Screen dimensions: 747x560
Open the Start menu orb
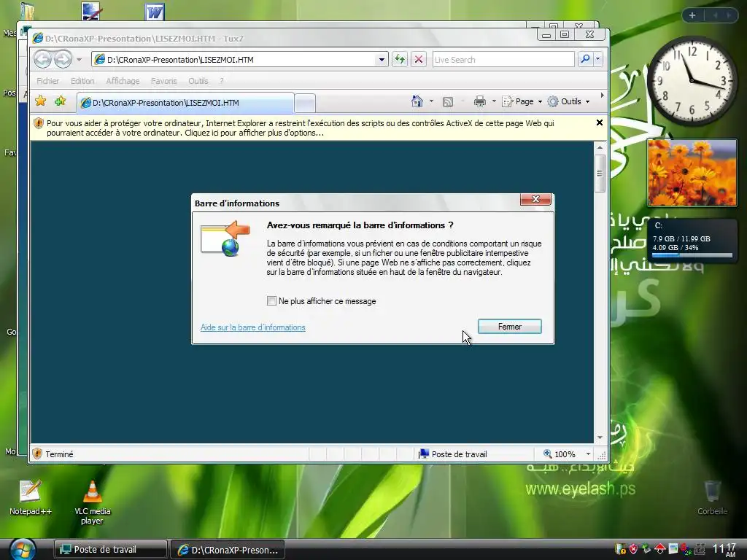coord(23,549)
